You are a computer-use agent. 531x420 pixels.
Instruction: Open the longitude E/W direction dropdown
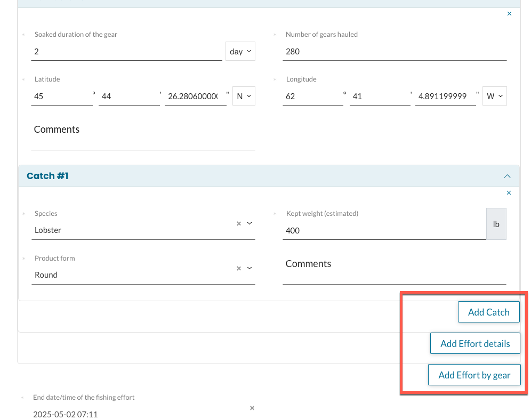[x=494, y=96]
